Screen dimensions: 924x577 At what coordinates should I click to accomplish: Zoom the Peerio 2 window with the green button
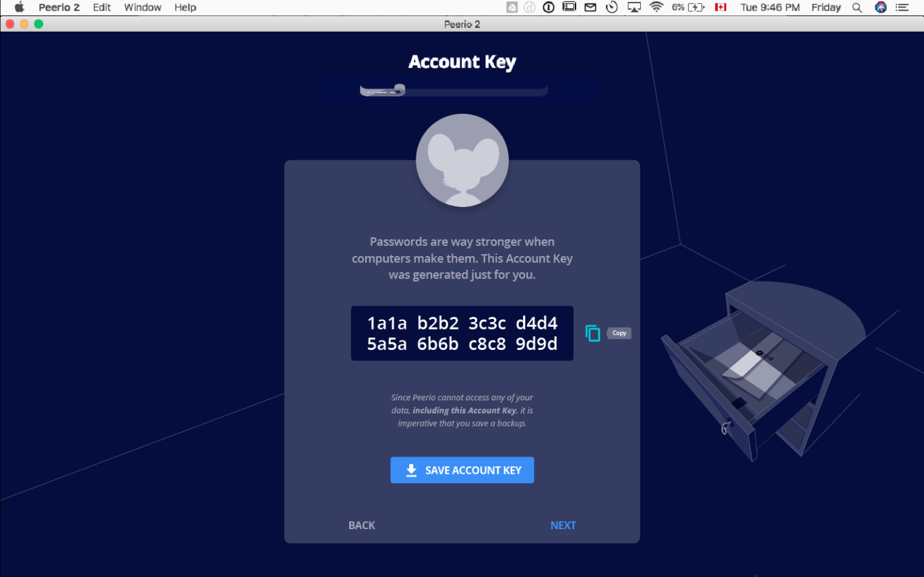click(38, 24)
